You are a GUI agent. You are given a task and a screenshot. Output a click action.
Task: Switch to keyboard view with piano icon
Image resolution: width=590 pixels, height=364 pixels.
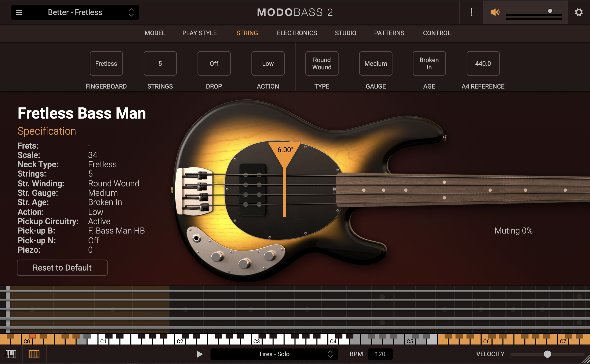coord(11,354)
